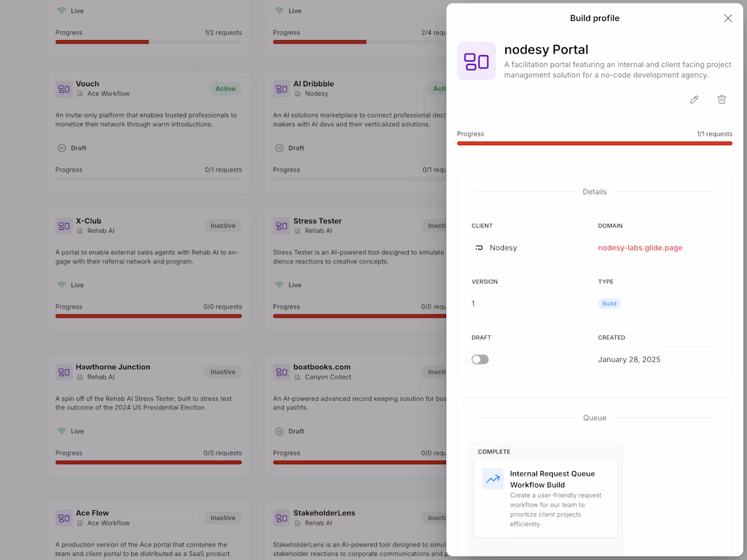Image resolution: width=747 pixels, height=560 pixels.
Task: Click the January 28, 2025 created date
Action: coord(629,360)
